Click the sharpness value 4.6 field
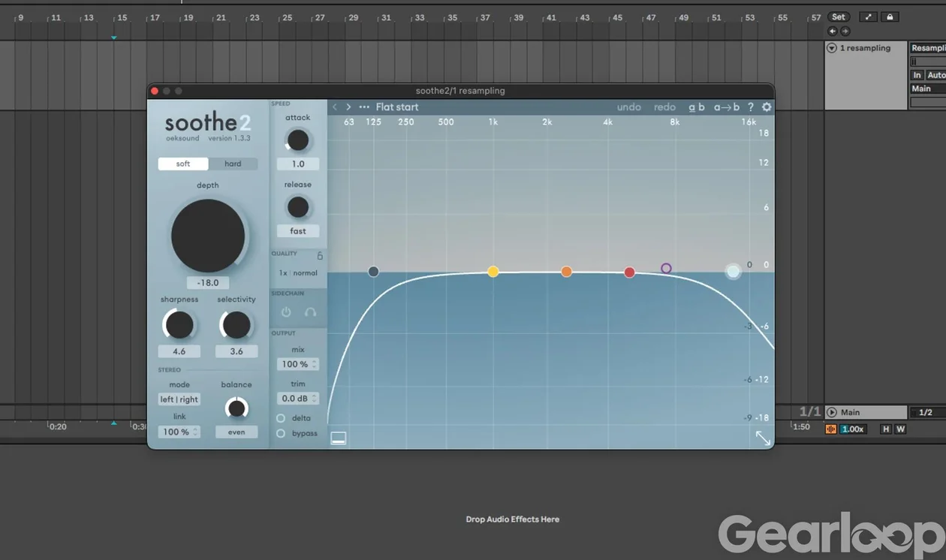Viewport: 946px width, 560px height. [x=179, y=351]
